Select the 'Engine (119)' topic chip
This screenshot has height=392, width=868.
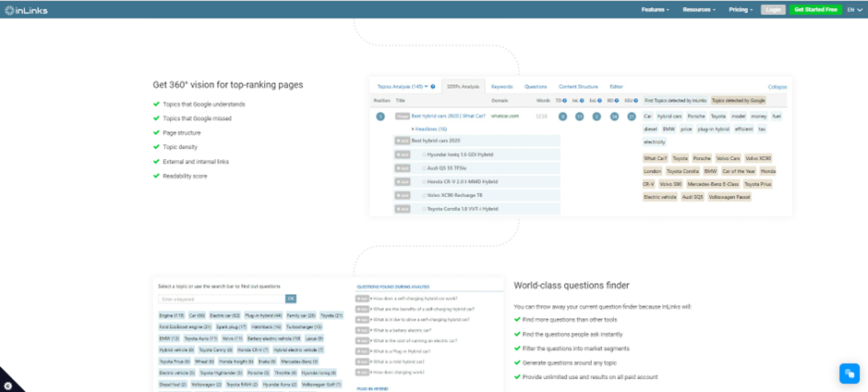(172, 315)
